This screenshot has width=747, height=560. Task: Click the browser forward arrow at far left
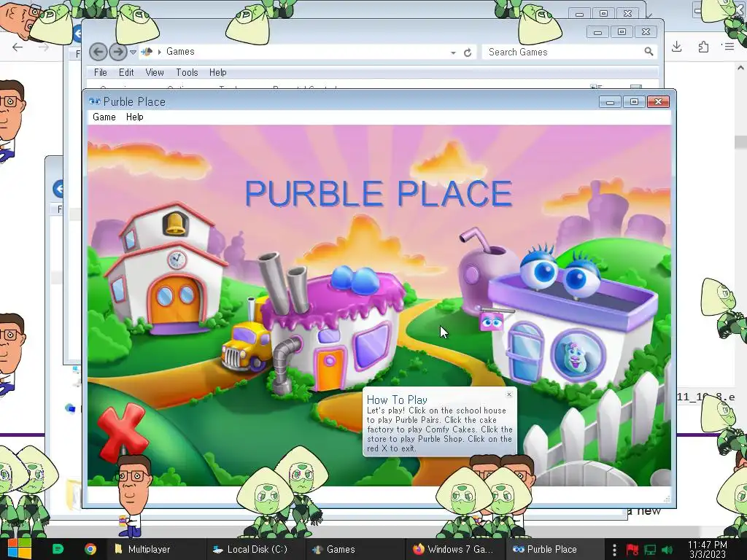(43, 47)
